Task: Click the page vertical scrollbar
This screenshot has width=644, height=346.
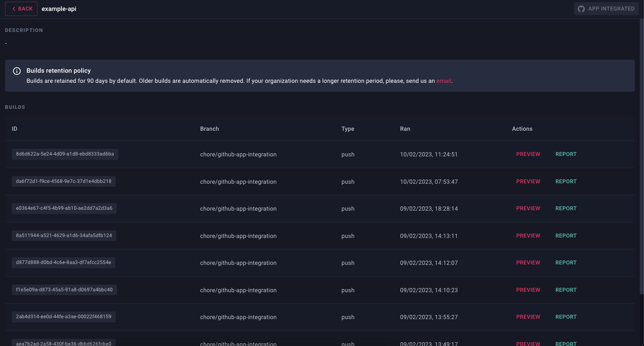Action: click(x=641, y=156)
